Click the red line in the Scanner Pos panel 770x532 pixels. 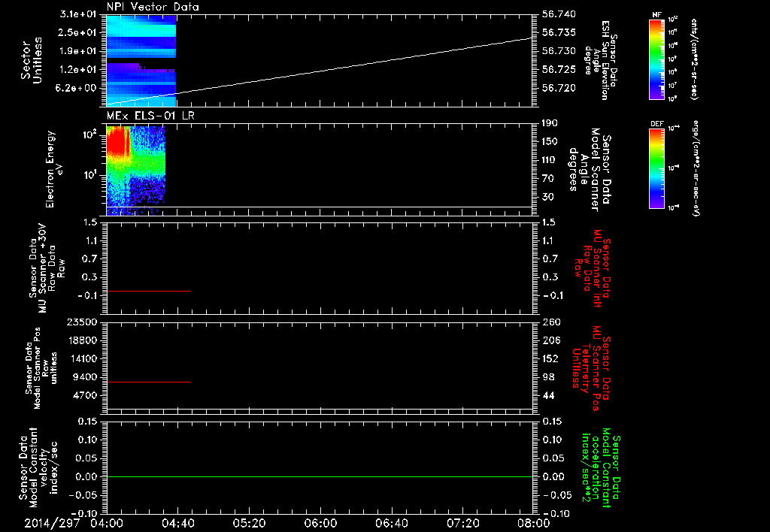[x=149, y=382]
